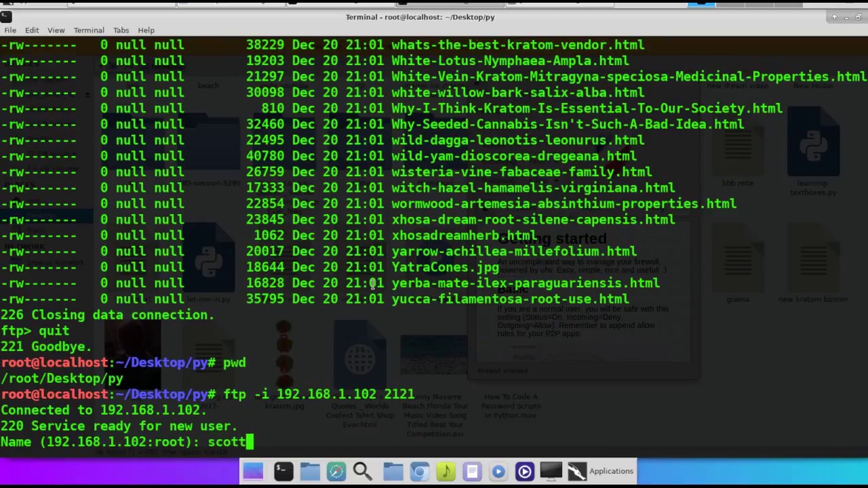Open the text document editor dock icon

[x=472, y=471]
